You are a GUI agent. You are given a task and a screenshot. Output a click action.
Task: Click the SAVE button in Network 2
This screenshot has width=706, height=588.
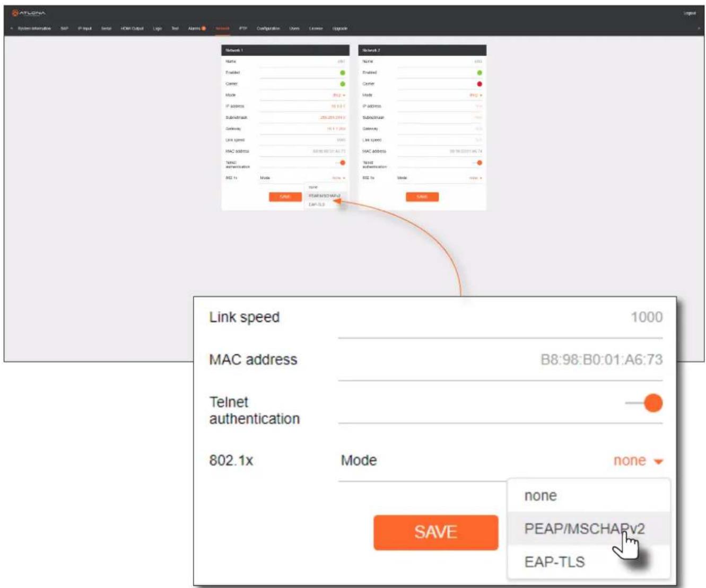click(422, 197)
